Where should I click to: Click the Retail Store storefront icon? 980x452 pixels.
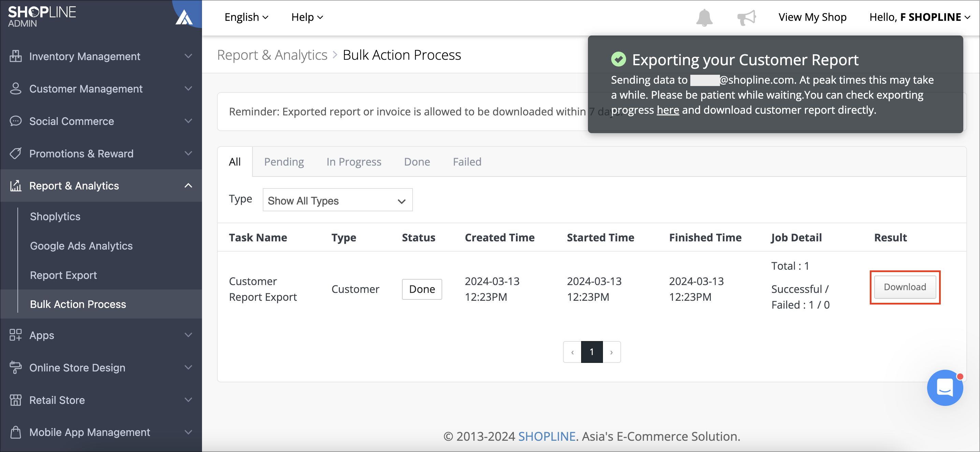(x=16, y=400)
